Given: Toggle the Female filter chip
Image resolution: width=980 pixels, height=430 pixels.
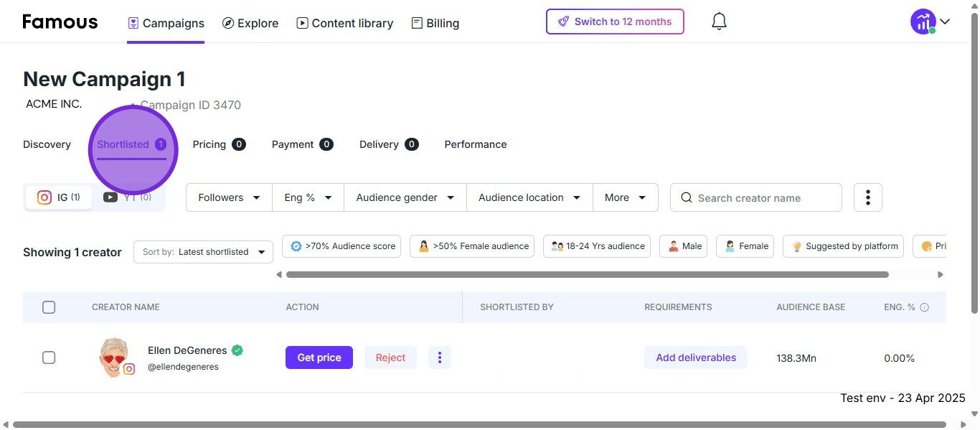Looking at the screenshot, I should [x=745, y=246].
